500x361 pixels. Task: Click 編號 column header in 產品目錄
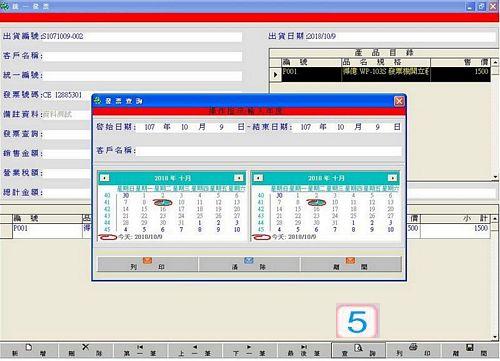(311, 62)
